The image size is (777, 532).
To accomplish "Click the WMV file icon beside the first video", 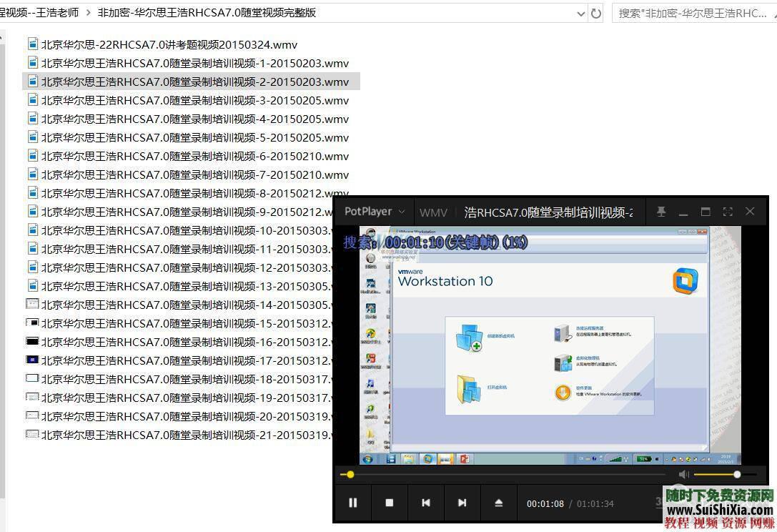I will click(x=32, y=44).
